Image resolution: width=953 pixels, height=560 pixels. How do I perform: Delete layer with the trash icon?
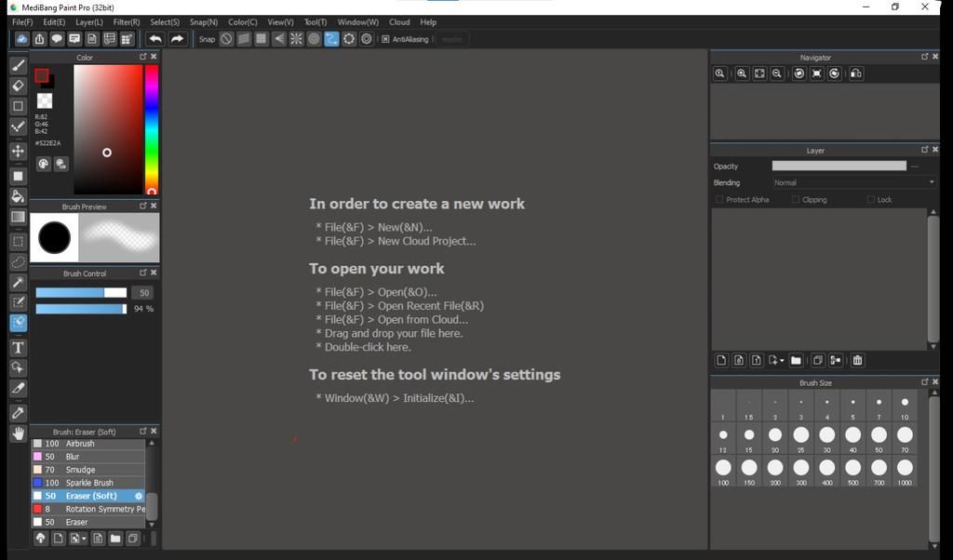857,360
